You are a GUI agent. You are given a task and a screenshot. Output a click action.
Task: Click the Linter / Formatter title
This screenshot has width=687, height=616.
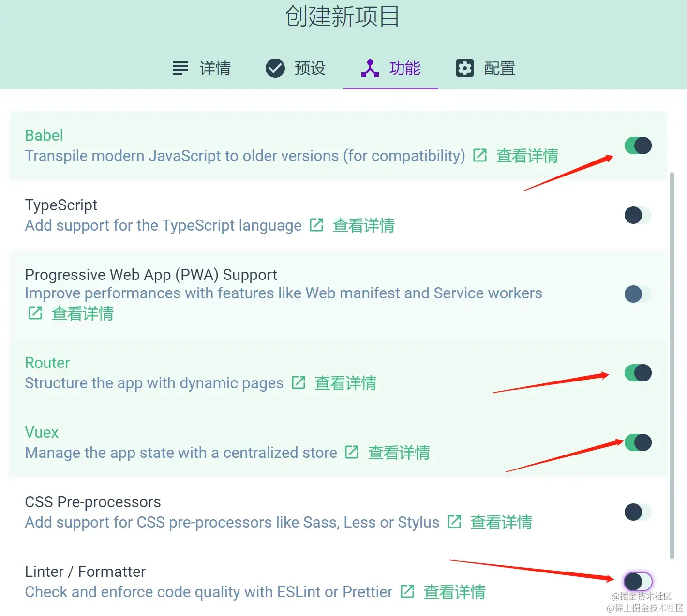[85, 572]
